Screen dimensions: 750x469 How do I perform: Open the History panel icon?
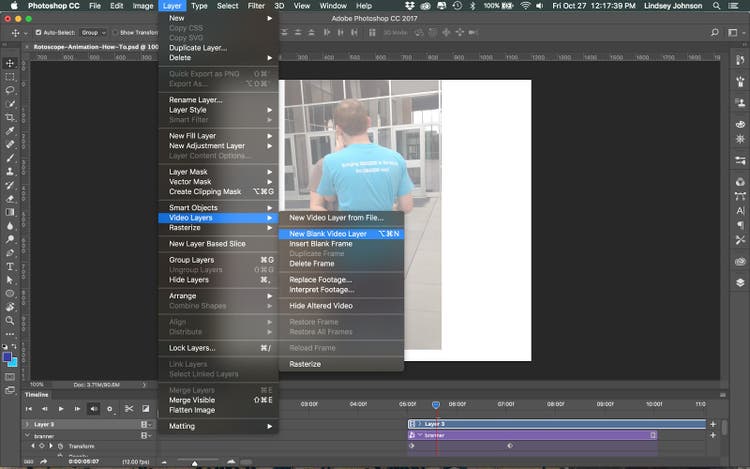point(740,60)
